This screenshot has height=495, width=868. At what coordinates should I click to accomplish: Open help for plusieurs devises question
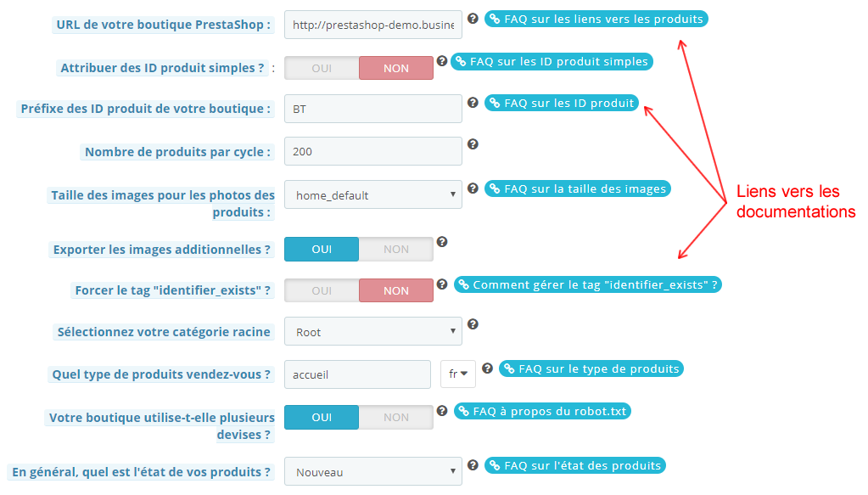[x=442, y=410]
